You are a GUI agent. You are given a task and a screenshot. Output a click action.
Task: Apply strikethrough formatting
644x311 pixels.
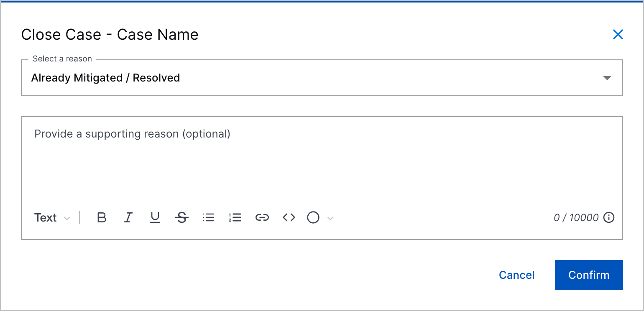[x=182, y=218]
